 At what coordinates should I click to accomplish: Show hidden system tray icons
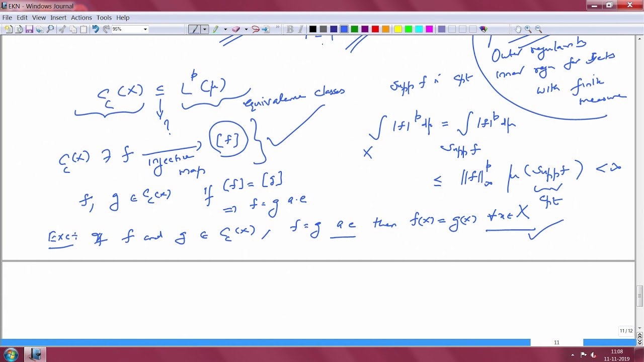coord(573,355)
